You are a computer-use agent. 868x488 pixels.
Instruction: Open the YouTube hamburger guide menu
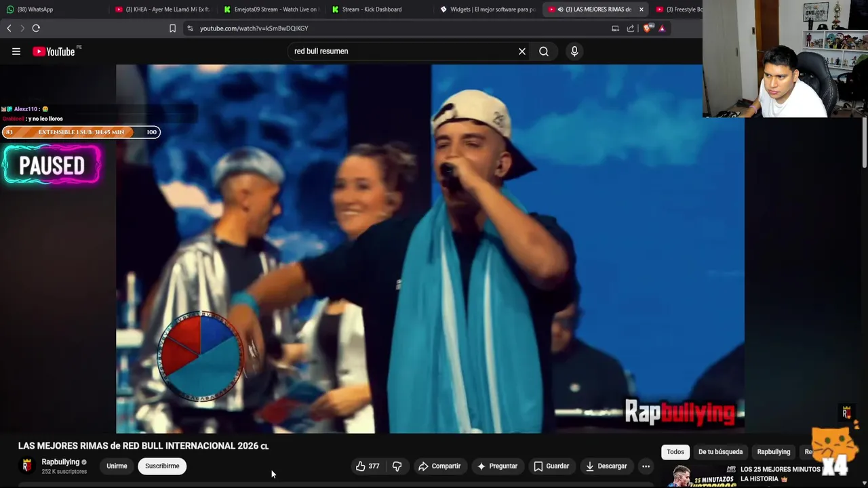pyautogui.click(x=16, y=52)
